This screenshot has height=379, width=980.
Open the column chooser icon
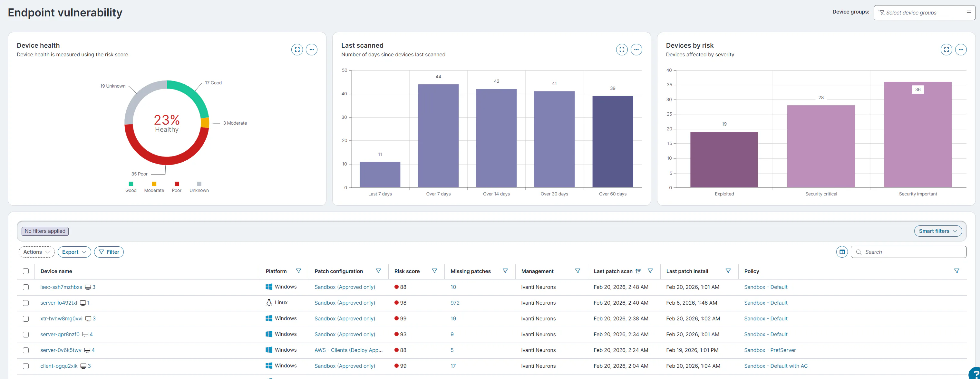coord(842,252)
